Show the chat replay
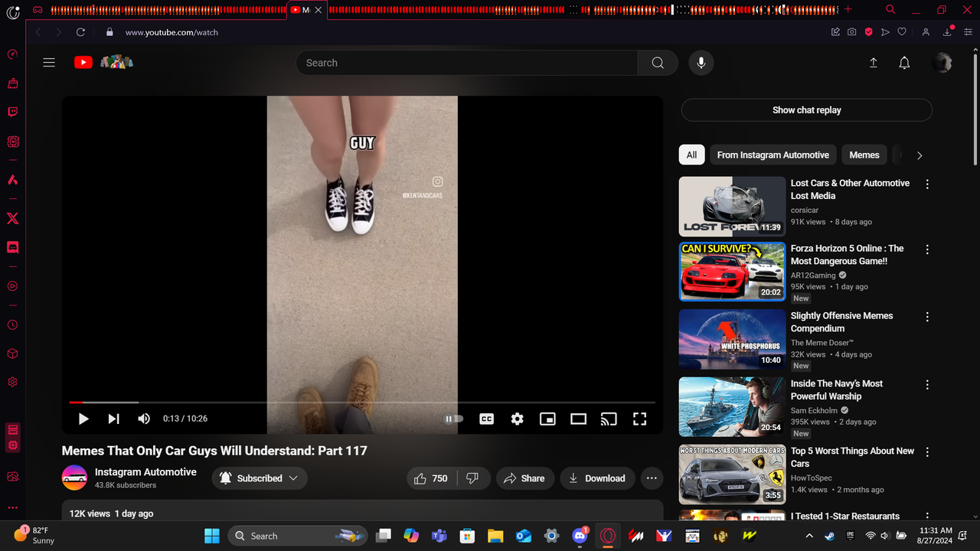The image size is (980, 551). [806, 109]
